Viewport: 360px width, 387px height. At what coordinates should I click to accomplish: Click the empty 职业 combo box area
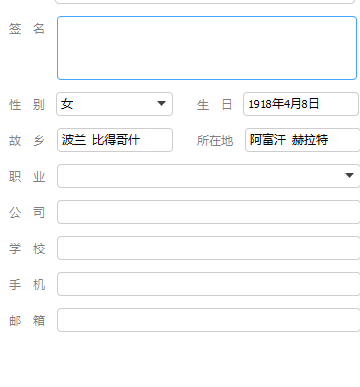coord(200,176)
